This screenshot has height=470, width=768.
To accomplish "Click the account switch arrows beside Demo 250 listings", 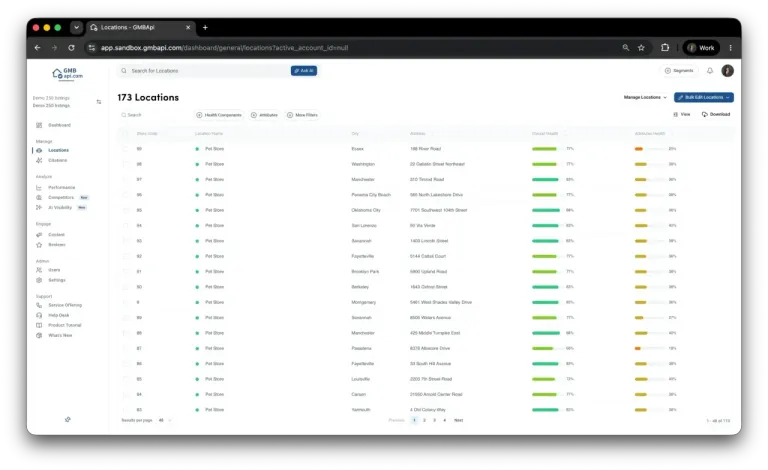I will point(99,102).
